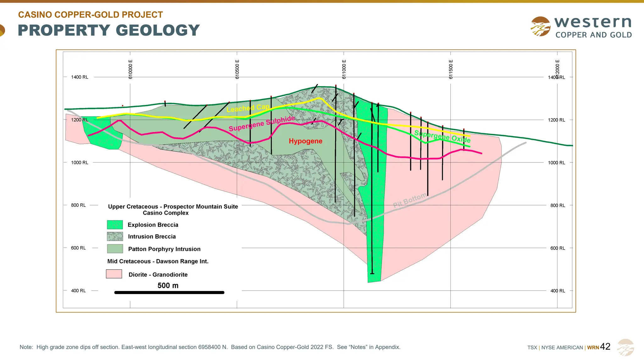644x362 pixels.
Task: Click the Western Copper and Gold logo icon
Action: click(540, 26)
